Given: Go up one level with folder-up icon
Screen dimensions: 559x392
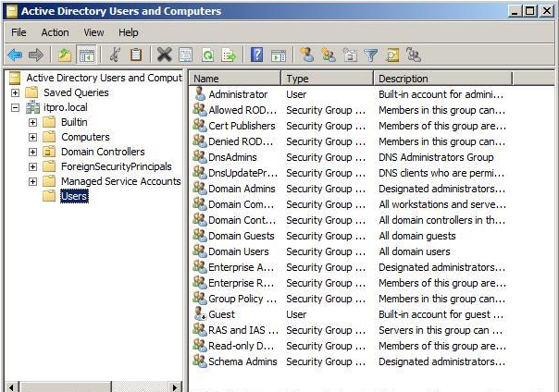Looking at the screenshot, I should pos(65,55).
